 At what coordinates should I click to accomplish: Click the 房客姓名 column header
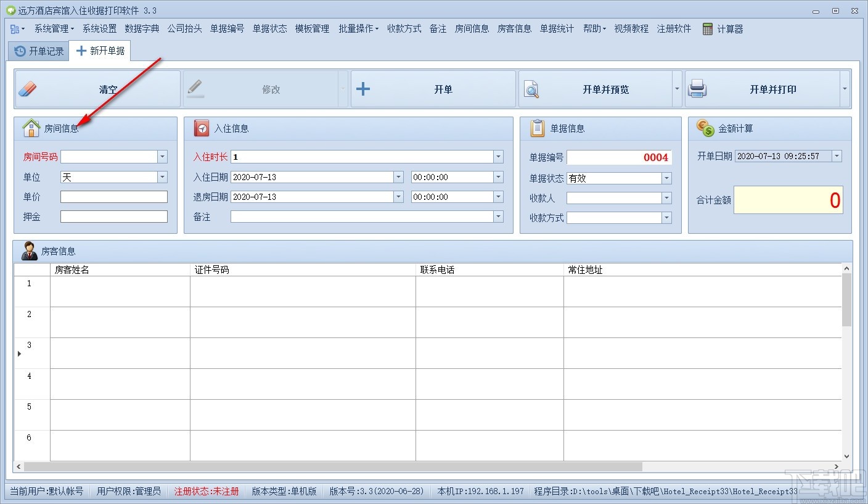(120, 270)
